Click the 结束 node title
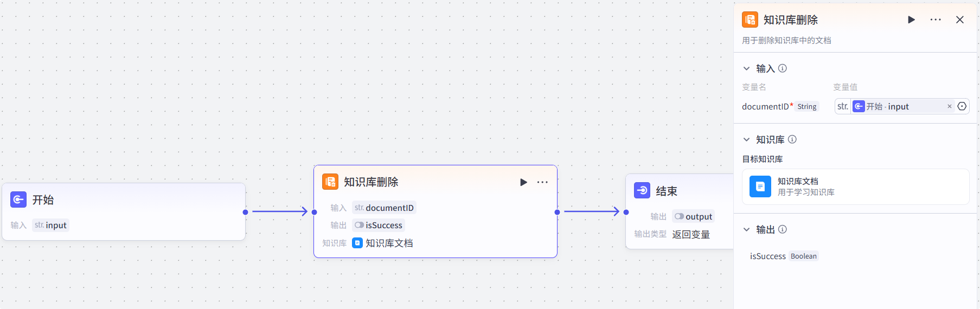 click(667, 191)
